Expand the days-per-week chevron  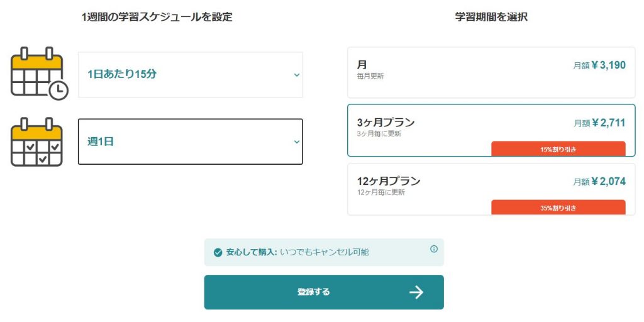(x=297, y=142)
